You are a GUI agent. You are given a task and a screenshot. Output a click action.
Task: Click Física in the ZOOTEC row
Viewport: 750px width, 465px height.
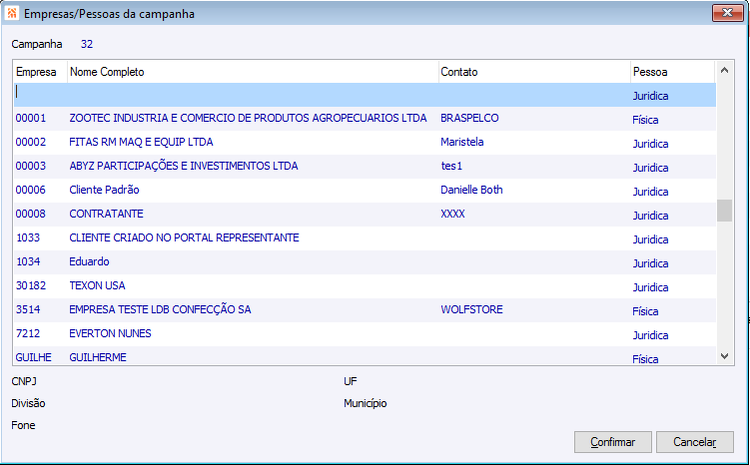tap(645, 120)
